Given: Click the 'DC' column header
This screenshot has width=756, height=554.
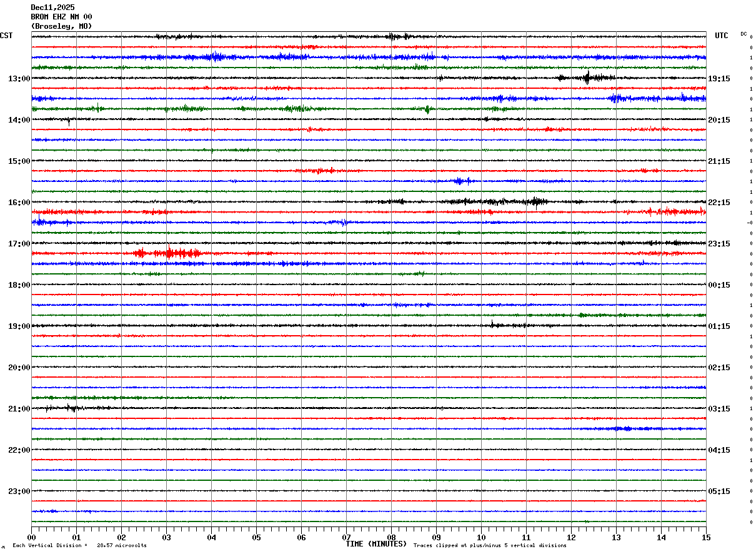Looking at the screenshot, I should click(x=744, y=34).
